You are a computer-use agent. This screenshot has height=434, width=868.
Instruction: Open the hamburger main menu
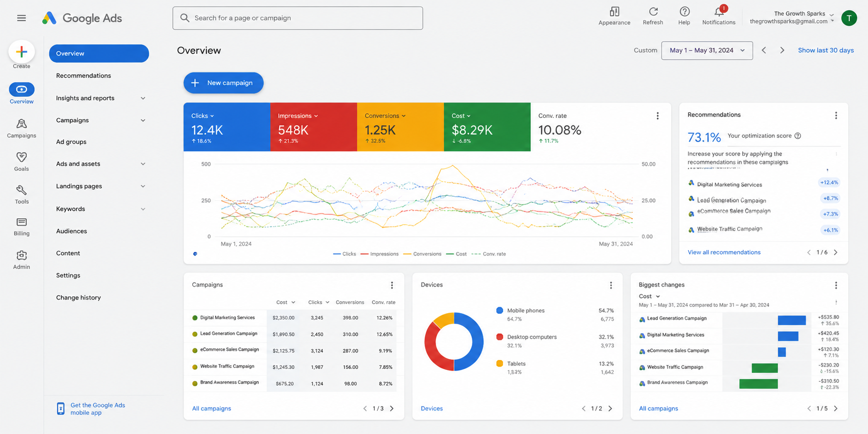tap(22, 18)
